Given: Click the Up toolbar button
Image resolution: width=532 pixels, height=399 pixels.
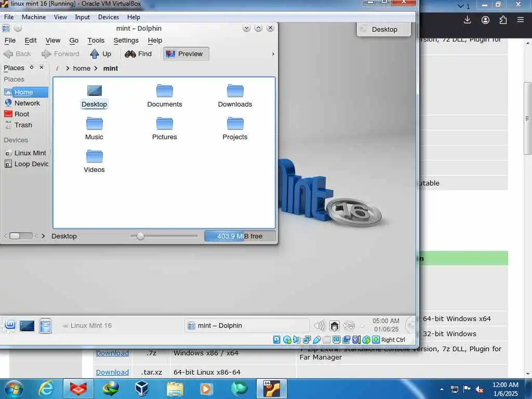Looking at the screenshot, I should (x=101, y=54).
